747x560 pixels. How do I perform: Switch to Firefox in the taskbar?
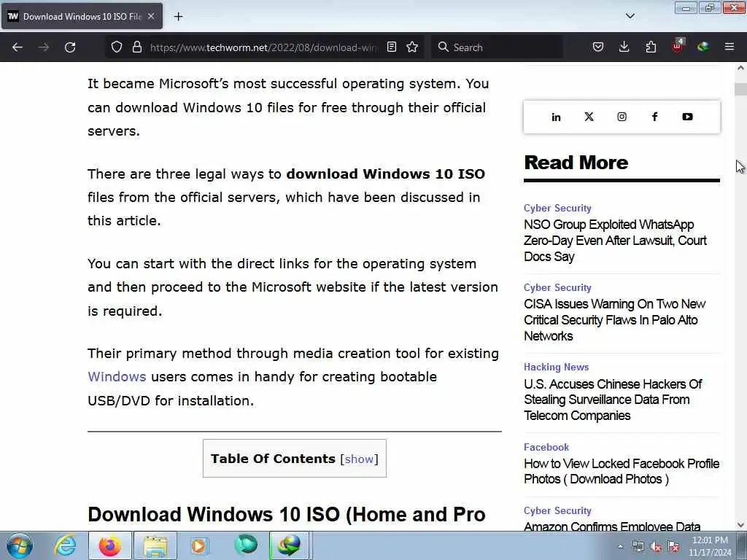[x=110, y=545]
